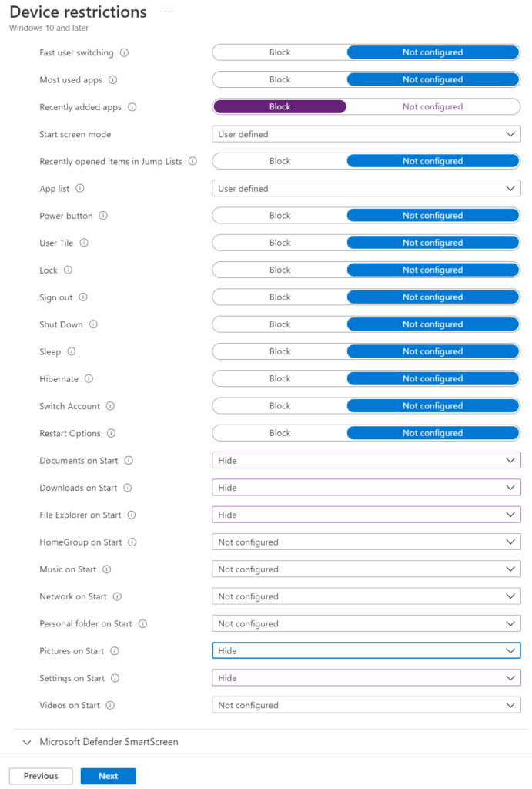Show Shut Down info icon details

click(x=93, y=324)
